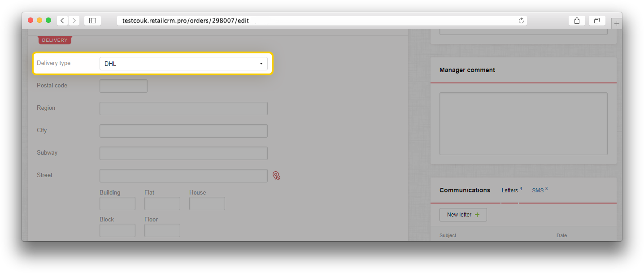This screenshot has width=644, height=273.
Task: Focus the House field
Action: tap(207, 204)
